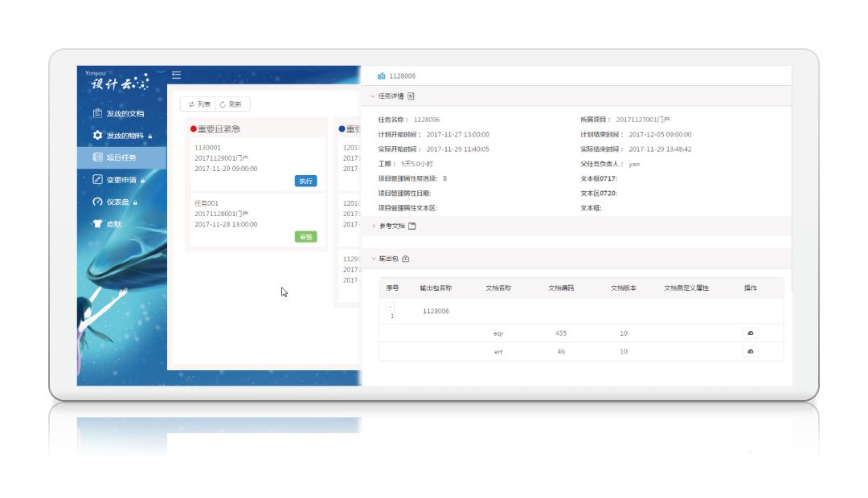
Task: Open 发放的文档 in the sidebar
Action: click(x=125, y=113)
